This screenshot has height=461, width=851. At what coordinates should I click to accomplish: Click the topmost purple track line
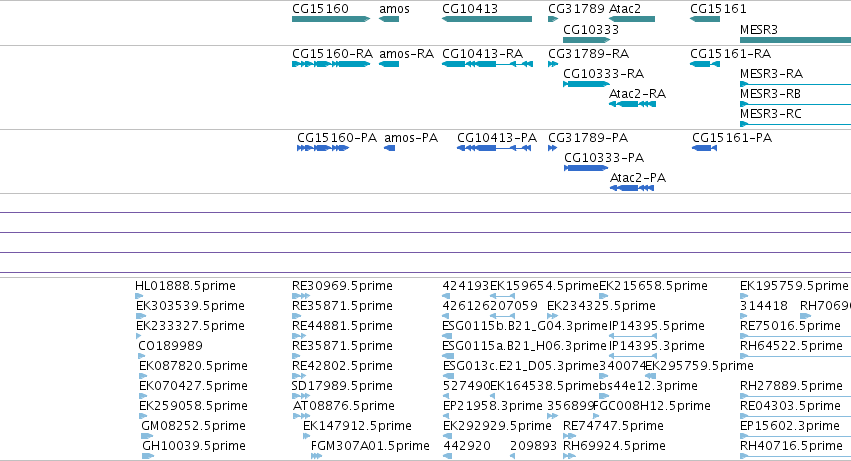click(x=426, y=212)
